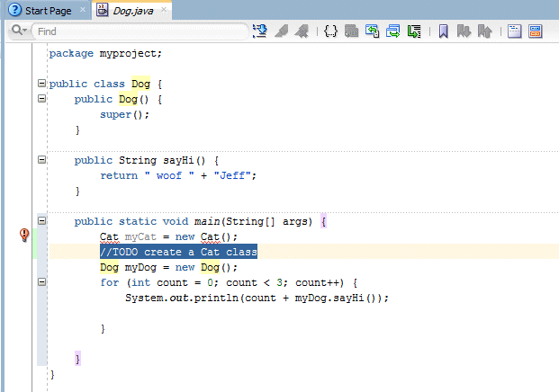Click highlighted 'Dog' in class declaration
This screenshot has width=559, height=392.
(140, 84)
